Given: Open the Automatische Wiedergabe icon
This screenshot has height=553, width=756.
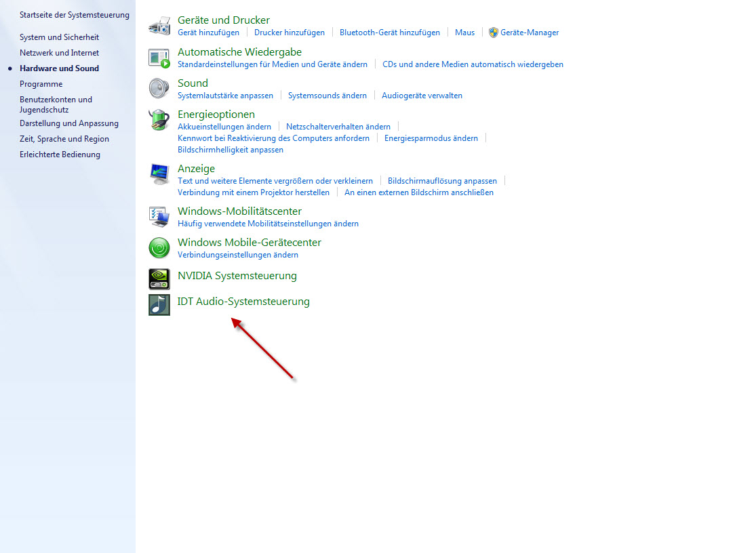Looking at the screenshot, I should click(x=159, y=58).
